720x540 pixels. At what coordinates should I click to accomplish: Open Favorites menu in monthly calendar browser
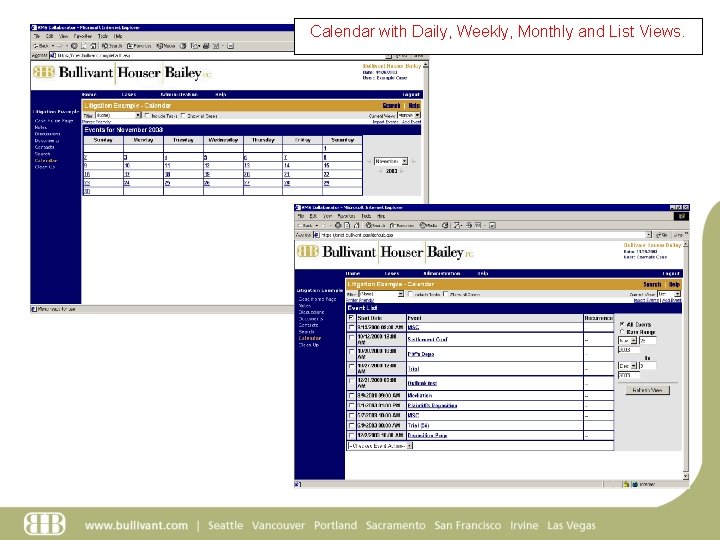[83, 36]
